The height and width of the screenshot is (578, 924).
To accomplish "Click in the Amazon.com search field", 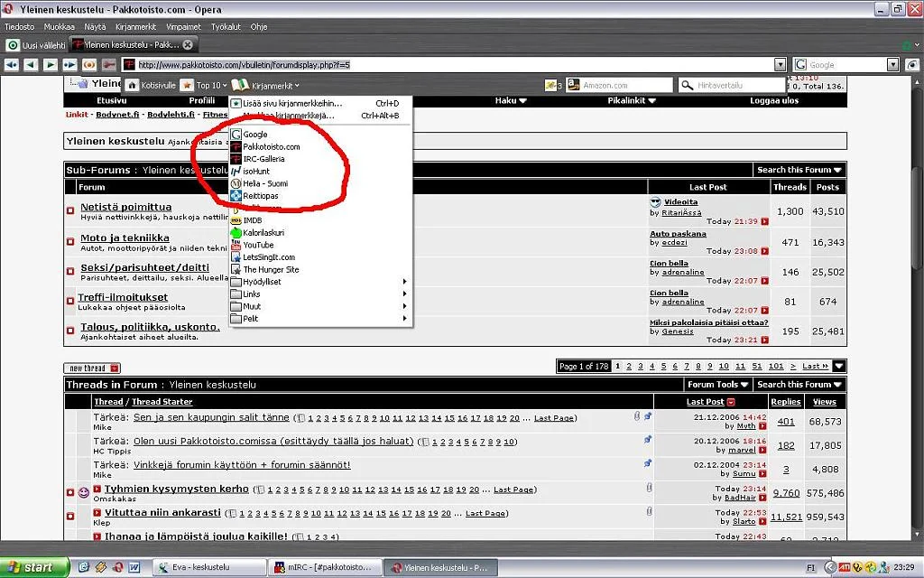I will pos(626,85).
